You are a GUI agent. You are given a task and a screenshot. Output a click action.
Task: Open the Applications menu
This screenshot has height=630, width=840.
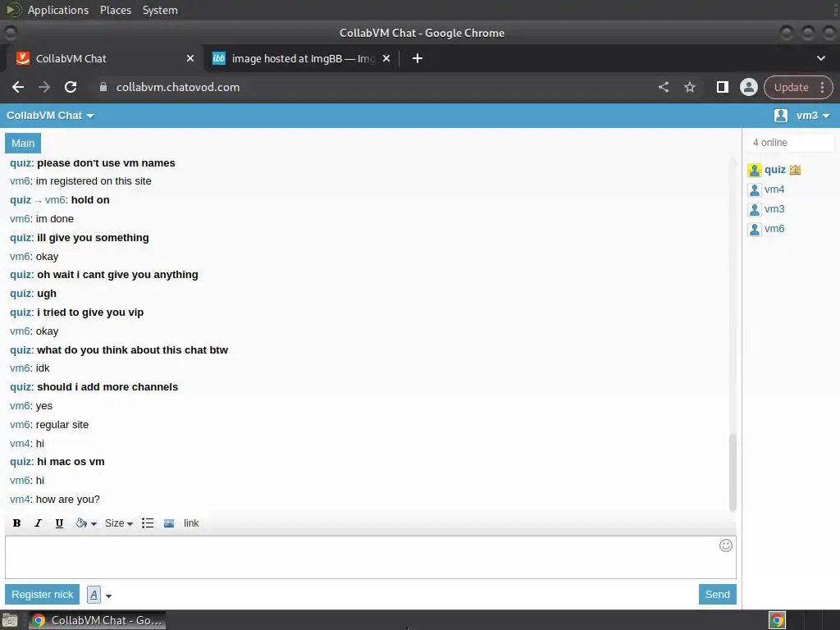(58, 10)
